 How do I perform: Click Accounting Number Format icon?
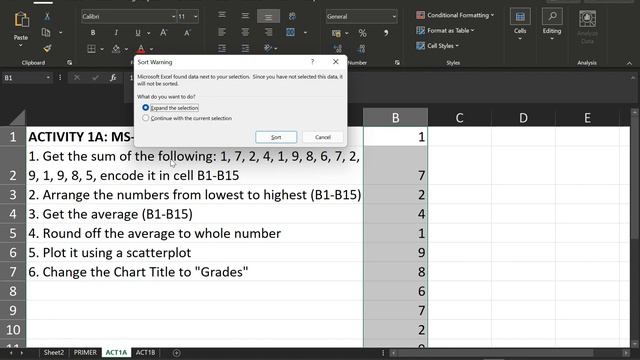pos(336,33)
